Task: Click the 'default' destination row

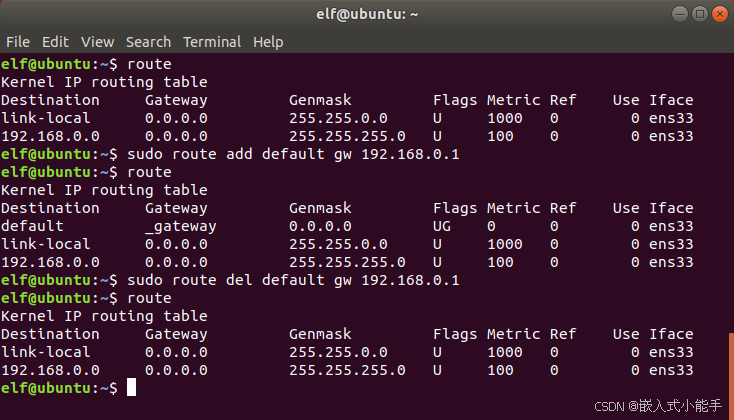Action: pos(347,226)
